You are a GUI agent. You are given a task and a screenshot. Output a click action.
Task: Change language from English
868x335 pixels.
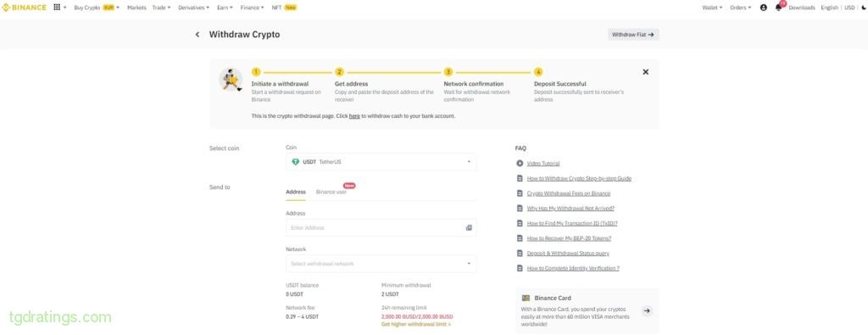829,8
